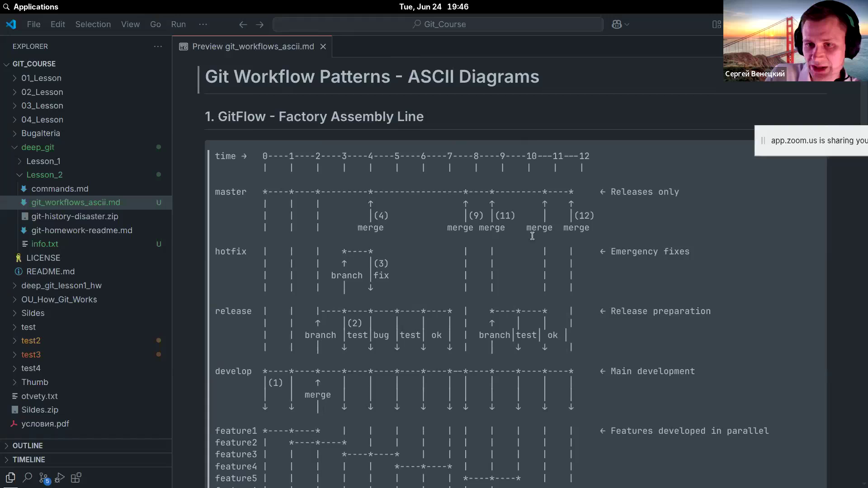Image resolution: width=868 pixels, height=488 pixels.
Task: Open the Selection menu
Action: pos(93,24)
